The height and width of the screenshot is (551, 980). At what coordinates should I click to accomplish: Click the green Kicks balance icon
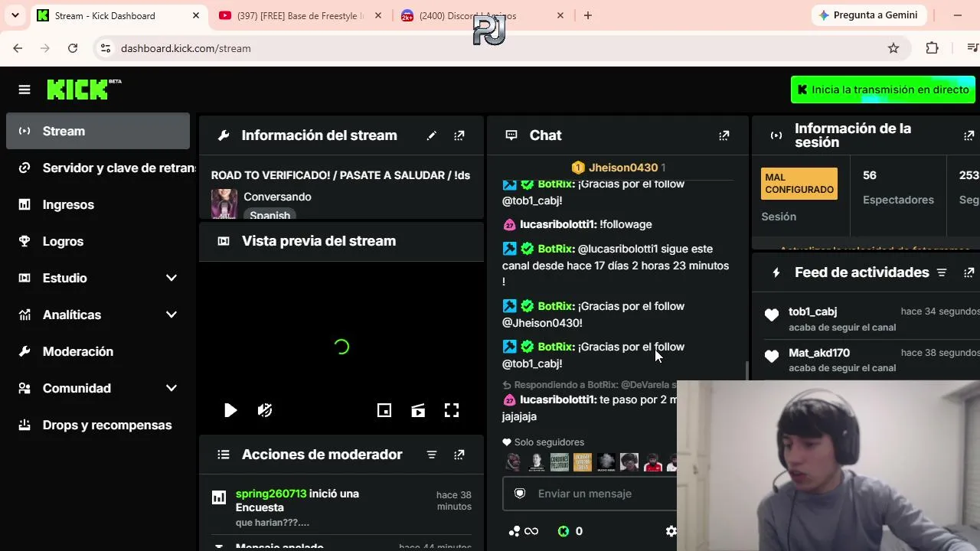point(563,531)
